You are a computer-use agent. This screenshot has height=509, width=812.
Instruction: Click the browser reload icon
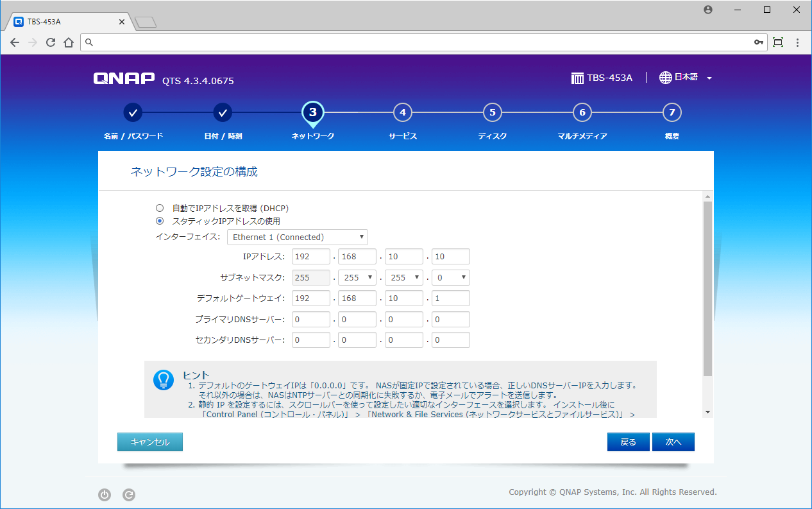click(x=51, y=42)
